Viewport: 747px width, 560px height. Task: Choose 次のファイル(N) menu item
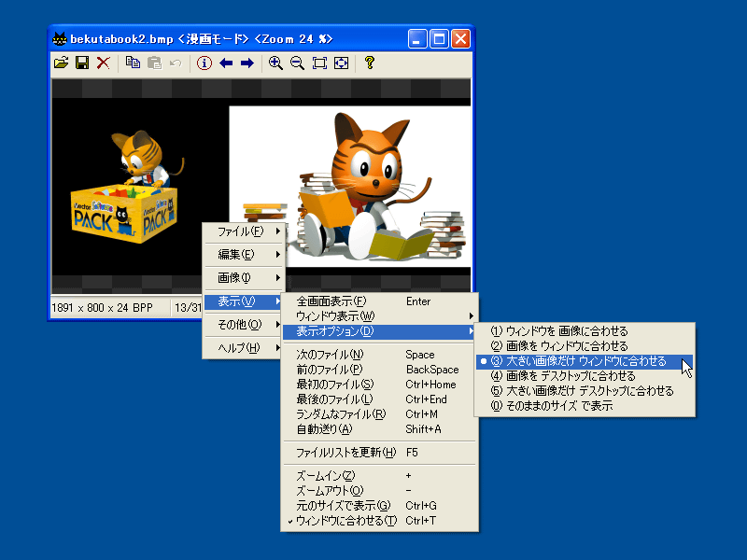pyautogui.click(x=380, y=355)
